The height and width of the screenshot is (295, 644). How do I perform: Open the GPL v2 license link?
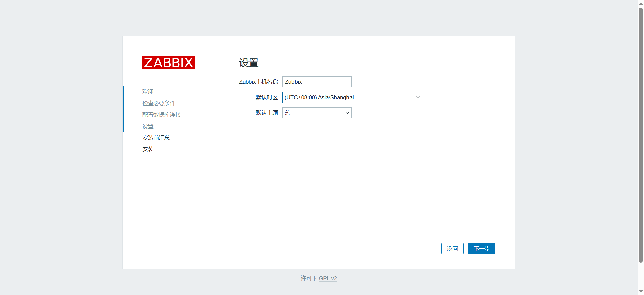click(327, 278)
